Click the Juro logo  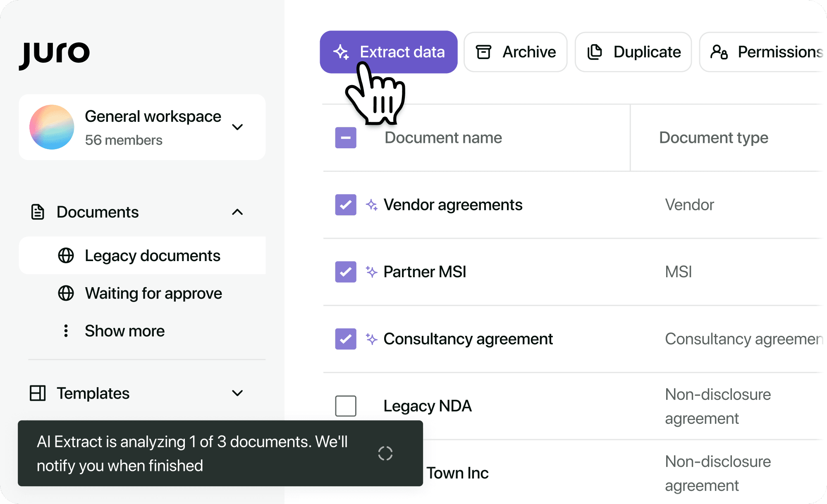point(54,55)
